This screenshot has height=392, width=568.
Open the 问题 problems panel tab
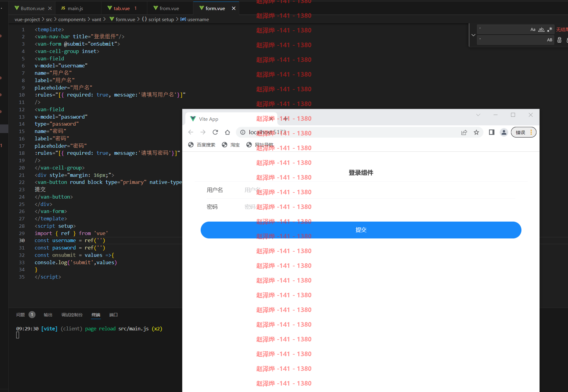click(21, 315)
